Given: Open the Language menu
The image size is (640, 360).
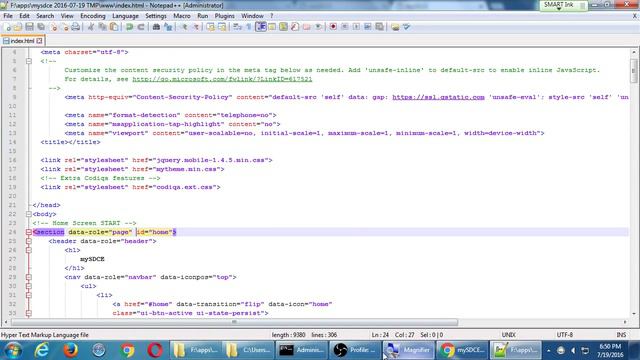Looking at the screenshot, I should [125, 16].
